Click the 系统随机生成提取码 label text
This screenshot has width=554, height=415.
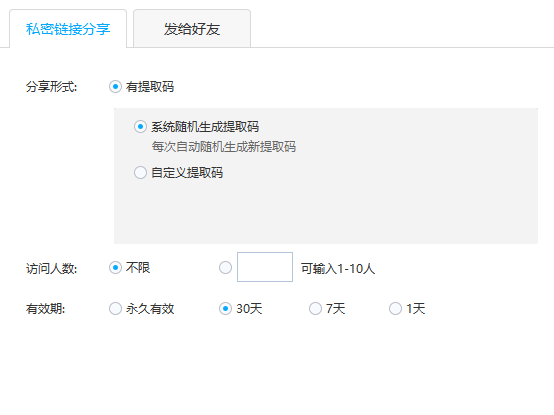[205, 127]
